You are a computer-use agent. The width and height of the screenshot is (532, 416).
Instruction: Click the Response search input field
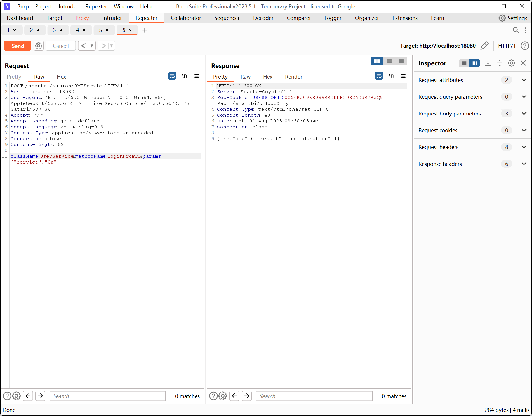click(x=314, y=396)
